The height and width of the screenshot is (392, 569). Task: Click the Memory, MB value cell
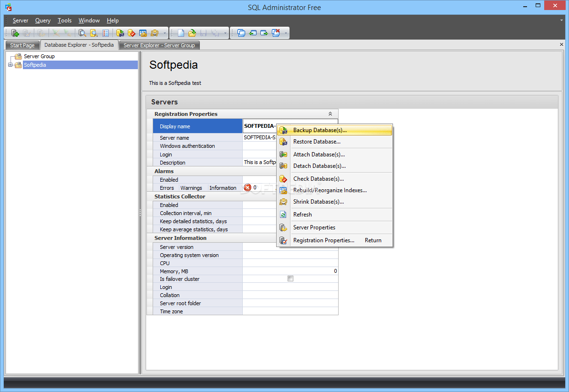point(290,271)
